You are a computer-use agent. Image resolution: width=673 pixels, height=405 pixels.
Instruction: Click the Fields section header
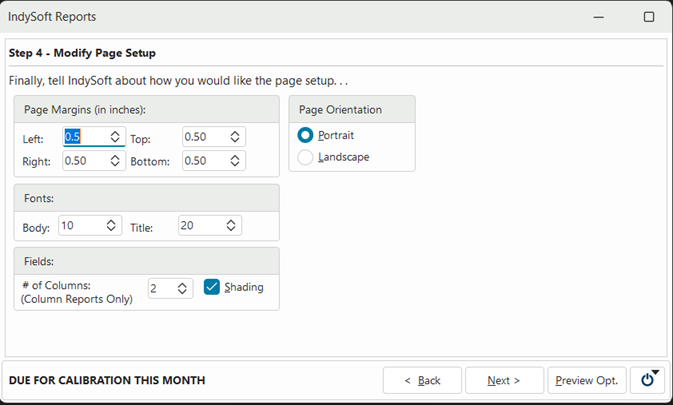click(146, 261)
